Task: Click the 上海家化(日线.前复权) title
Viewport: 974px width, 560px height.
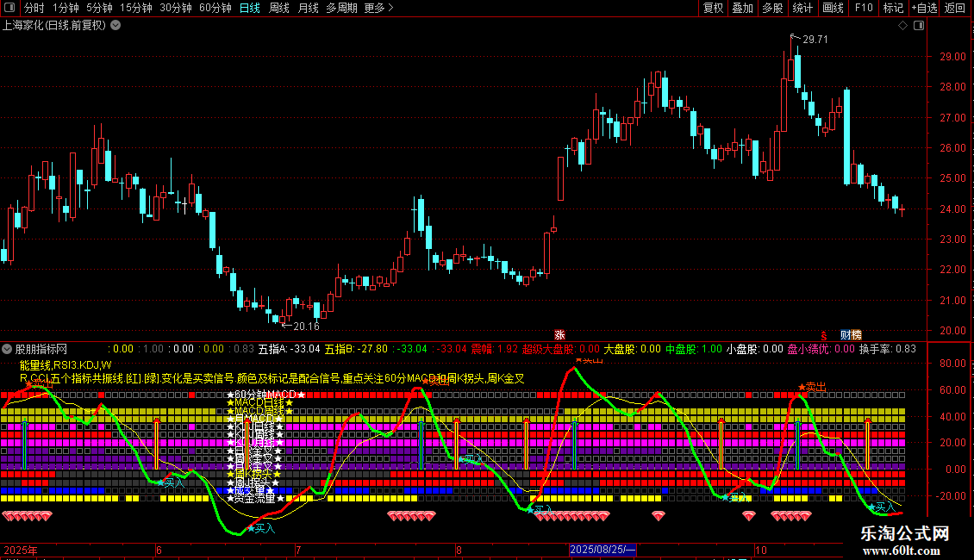Action: click(54, 26)
